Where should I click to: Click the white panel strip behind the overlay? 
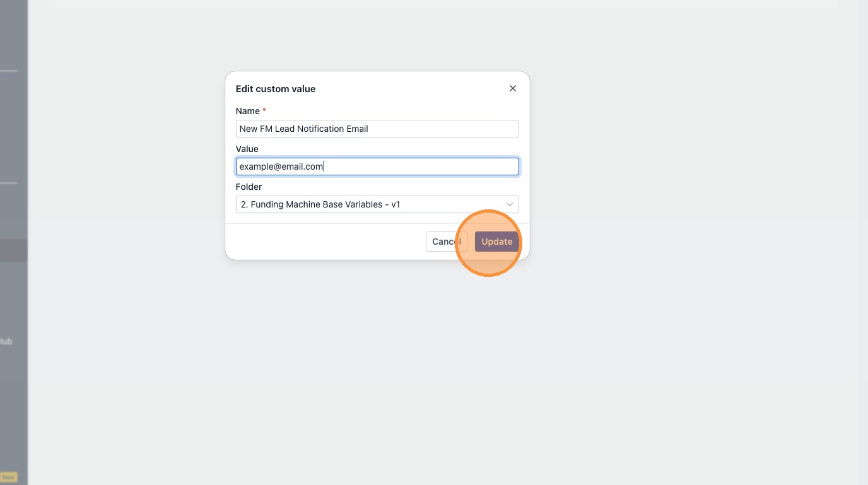(x=443, y=3)
